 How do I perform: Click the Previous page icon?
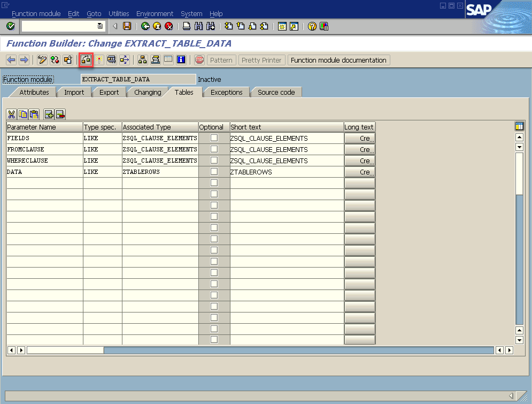(241, 26)
